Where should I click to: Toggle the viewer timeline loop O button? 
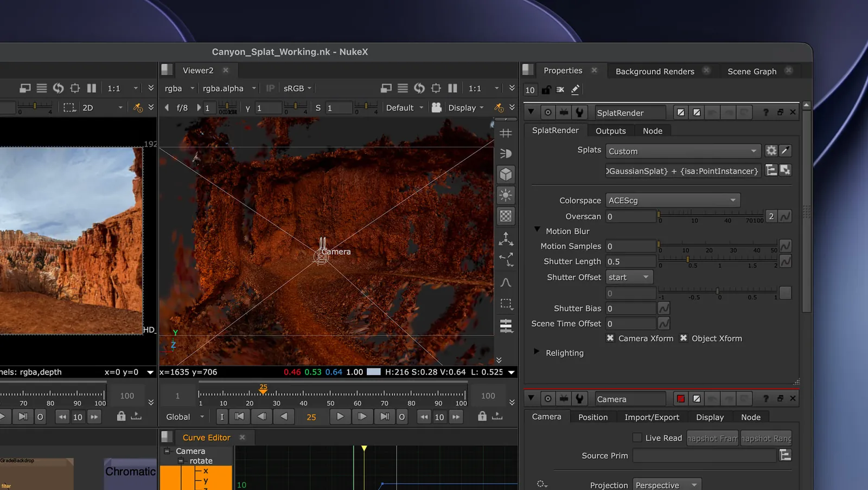point(401,417)
